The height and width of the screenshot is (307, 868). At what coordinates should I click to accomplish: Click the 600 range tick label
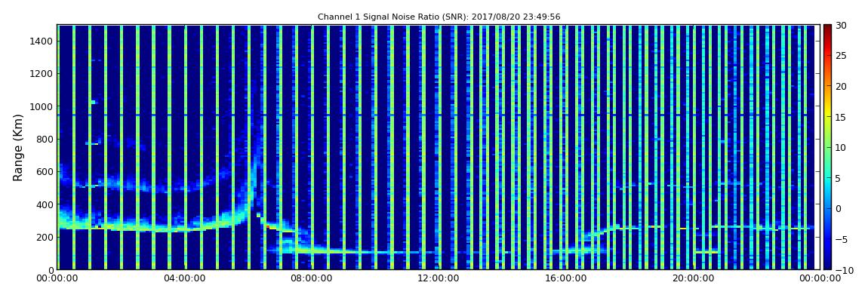pos(45,171)
